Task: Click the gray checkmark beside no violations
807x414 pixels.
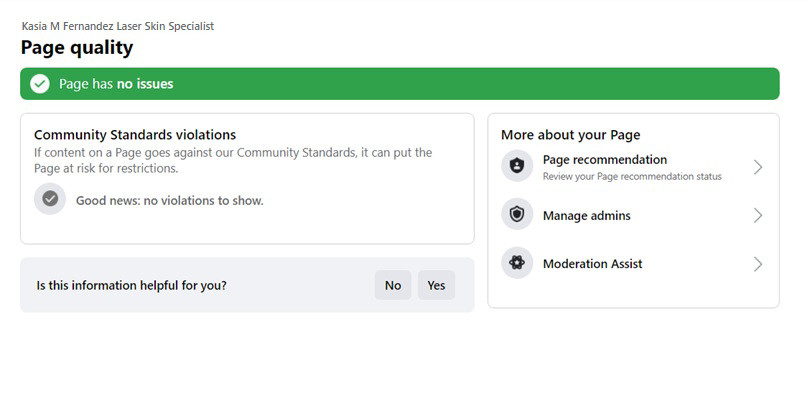Action: 49,199
